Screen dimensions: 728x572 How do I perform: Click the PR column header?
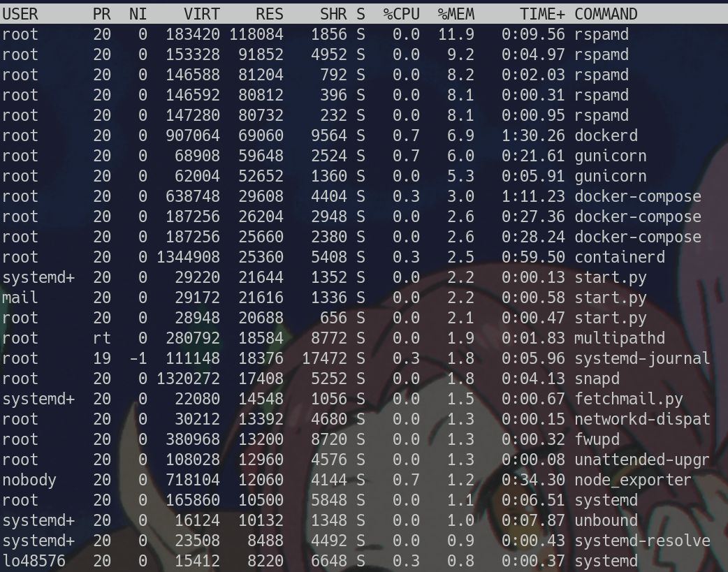pos(102,15)
